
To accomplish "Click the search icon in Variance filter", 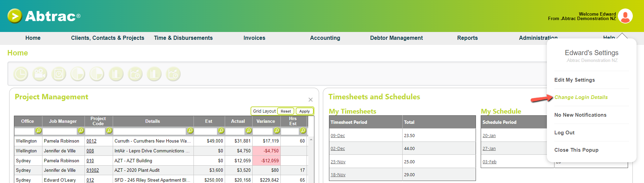I will click(x=277, y=131).
